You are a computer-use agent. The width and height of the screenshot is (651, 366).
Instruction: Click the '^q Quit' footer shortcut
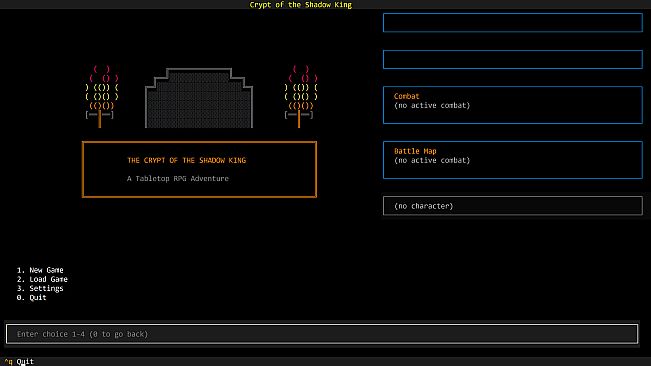[19, 361]
